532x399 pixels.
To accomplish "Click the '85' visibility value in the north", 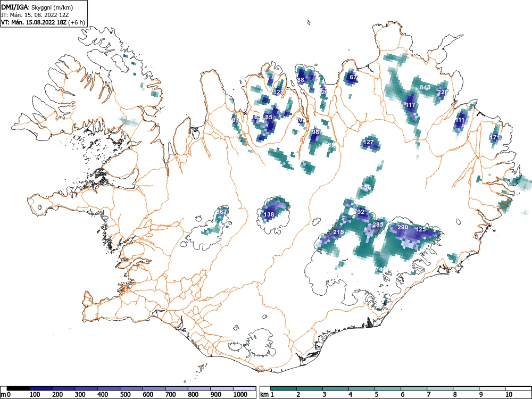I will [x=269, y=117].
